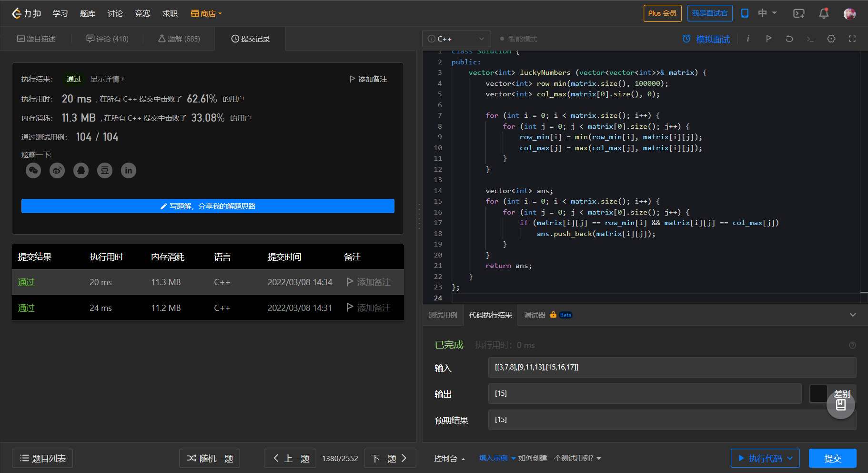
Task: Click the run triangle icon in editor toolbar
Action: coord(768,39)
